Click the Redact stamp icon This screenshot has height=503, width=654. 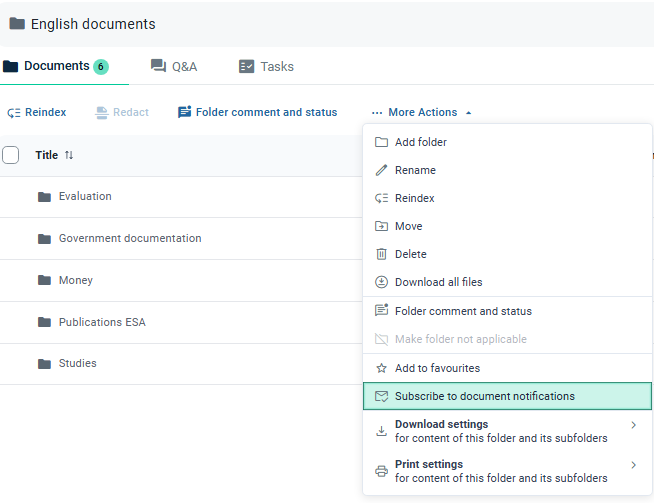click(x=101, y=113)
